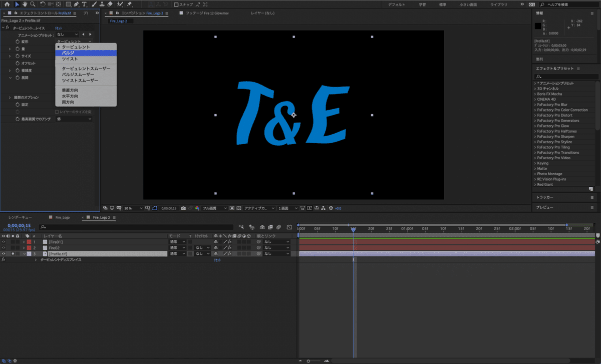
Task: Select the Brush tool
Action: (94, 4)
